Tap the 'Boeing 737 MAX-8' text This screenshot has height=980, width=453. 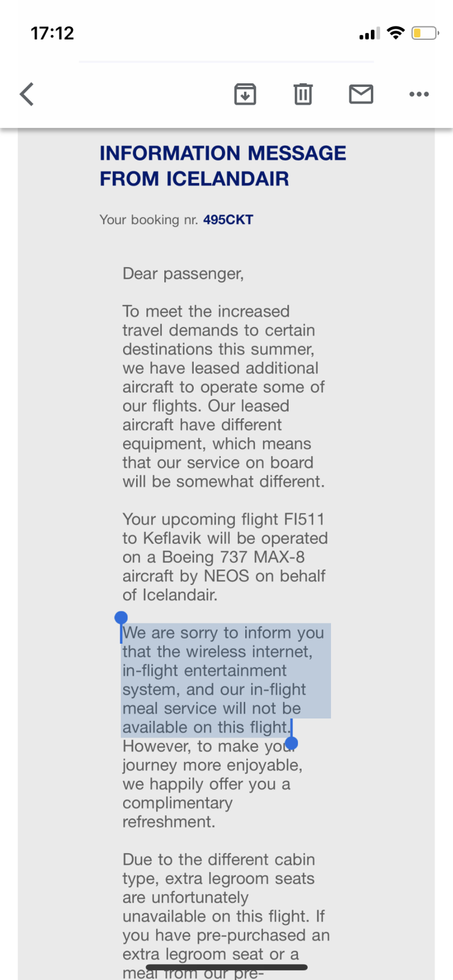click(x=233, y=557)
